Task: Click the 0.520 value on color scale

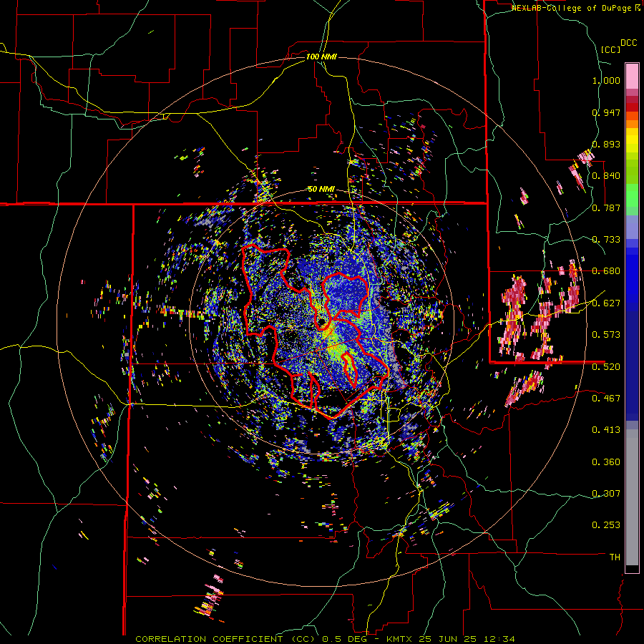Action: [x=606, y=366]
